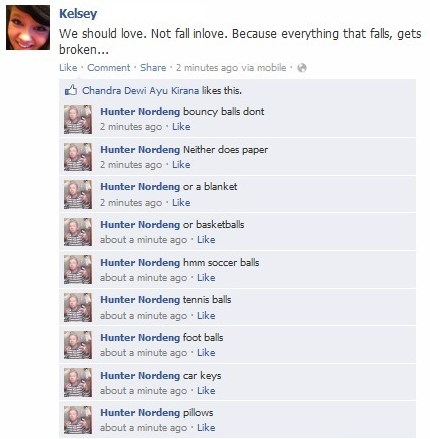Click the globe public privacy icon

[x=302, y=68]
